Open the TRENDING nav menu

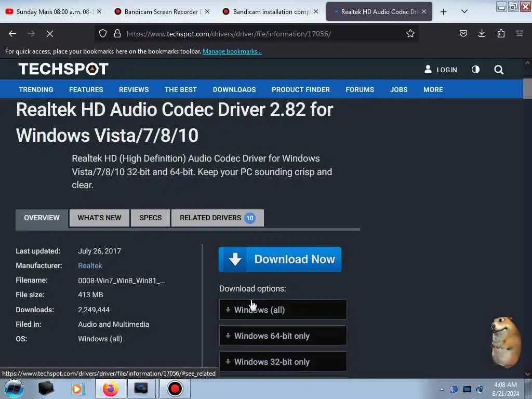[36, 89]
